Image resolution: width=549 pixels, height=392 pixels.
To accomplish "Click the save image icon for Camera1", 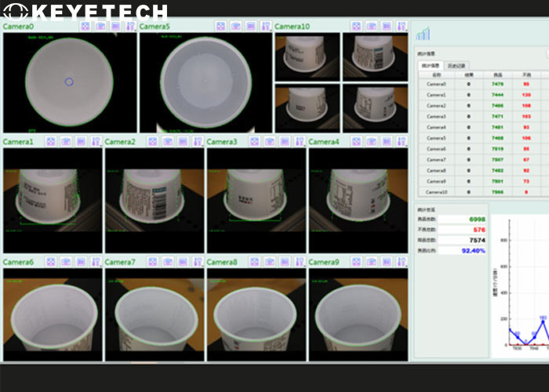I will coord(81,142).
